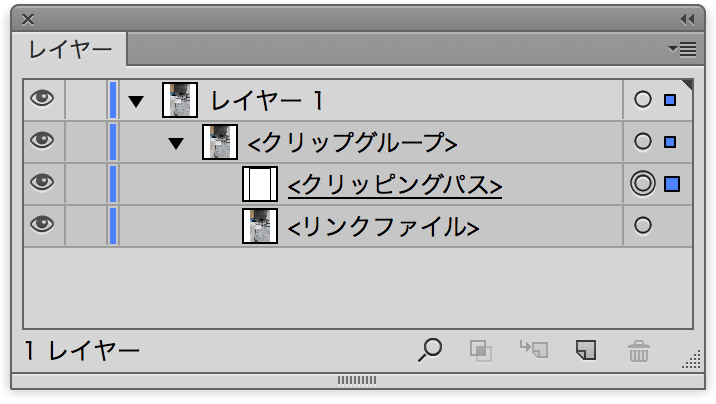This screenshot has width=716, height=404.
Task: Click target circle for クリッピングパス row
Action: pyautogui.click(x=642, y=184)
